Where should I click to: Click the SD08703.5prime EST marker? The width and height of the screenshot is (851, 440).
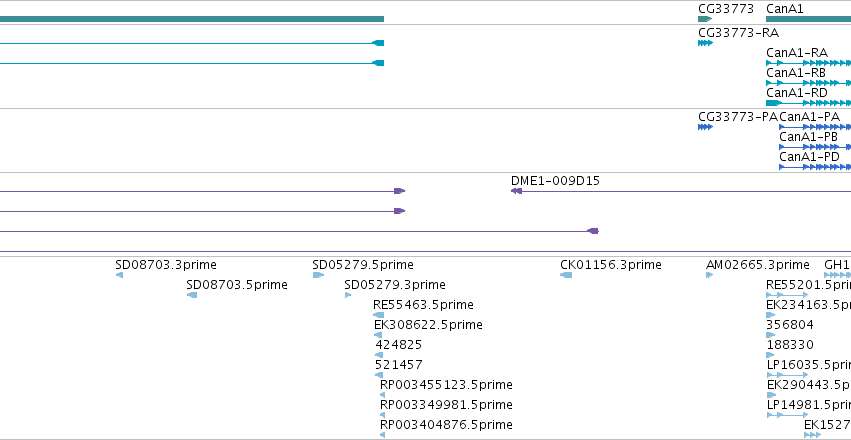192,295
